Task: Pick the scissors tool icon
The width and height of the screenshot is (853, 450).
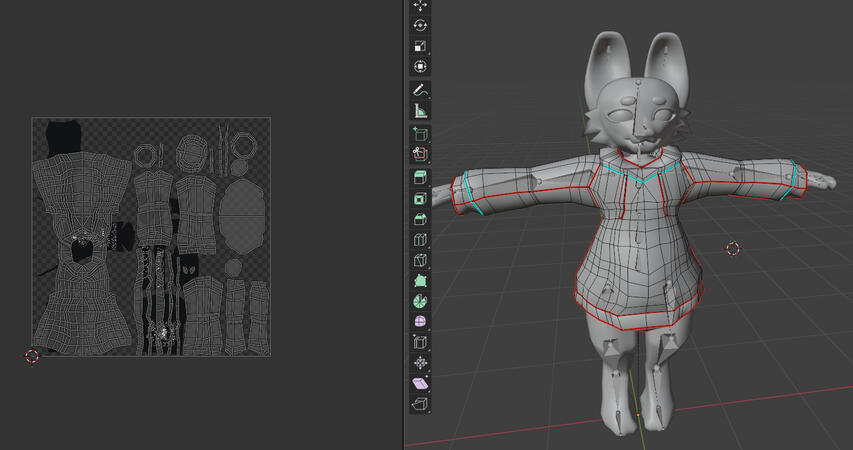Action: [420, 154]
